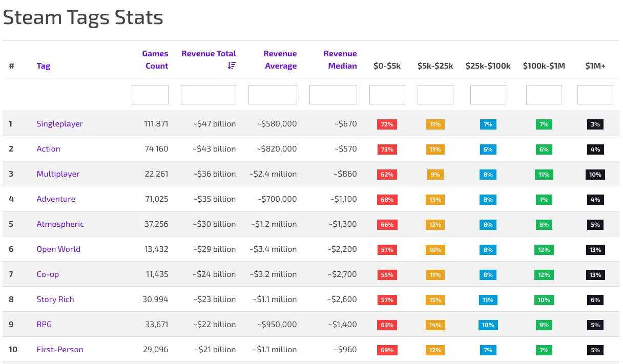Focus the Revenue Total filter box
Viewport: 623px width, 364px height.
tap(209, 95)
